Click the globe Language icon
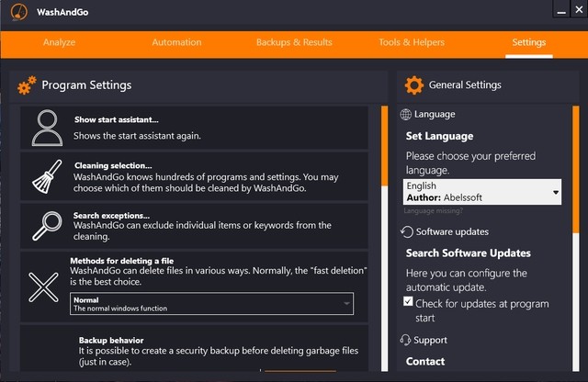Screen dimensions: 588x382 pos(406,115)
